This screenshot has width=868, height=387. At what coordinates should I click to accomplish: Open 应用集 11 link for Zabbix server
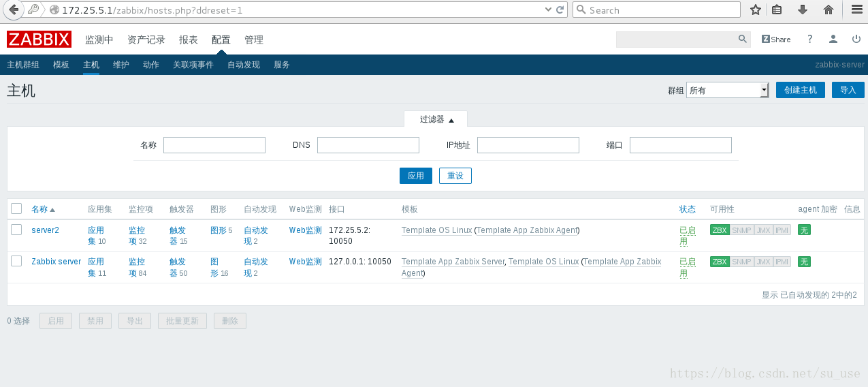coord(97,267)
